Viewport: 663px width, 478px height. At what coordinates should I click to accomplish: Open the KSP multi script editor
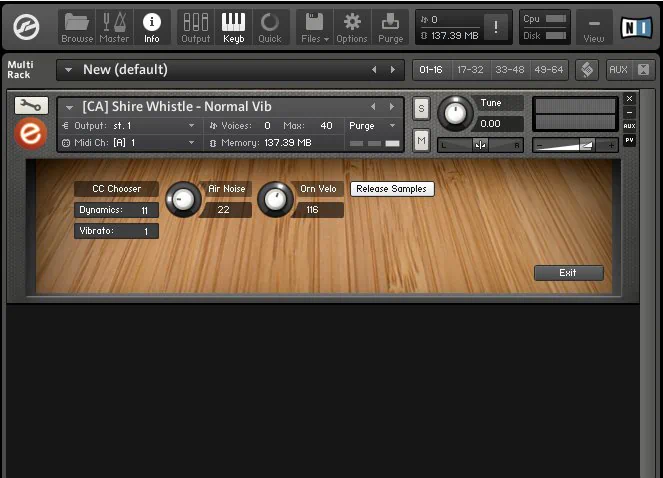coord(587,70)
